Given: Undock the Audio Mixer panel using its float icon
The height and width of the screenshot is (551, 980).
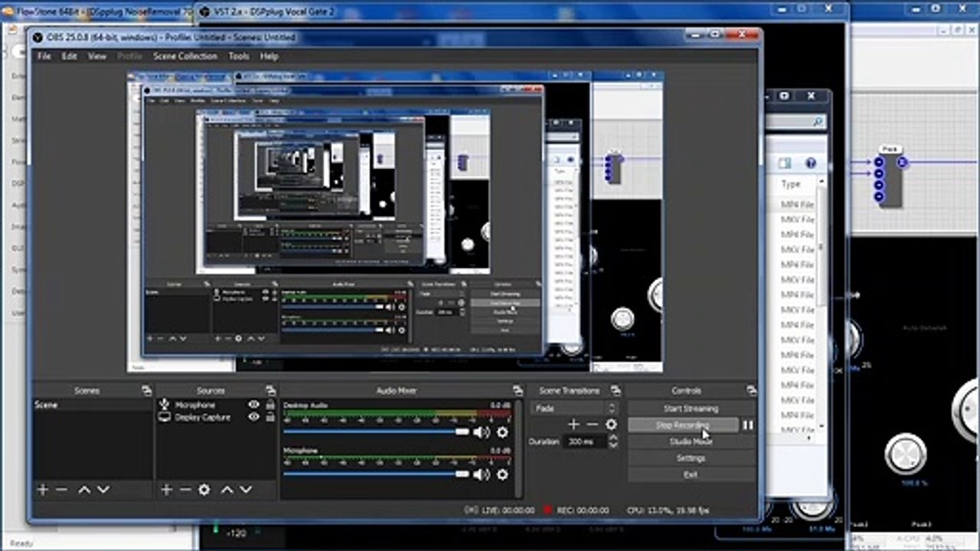Looking at the screenshot, I should pos(518,390).
